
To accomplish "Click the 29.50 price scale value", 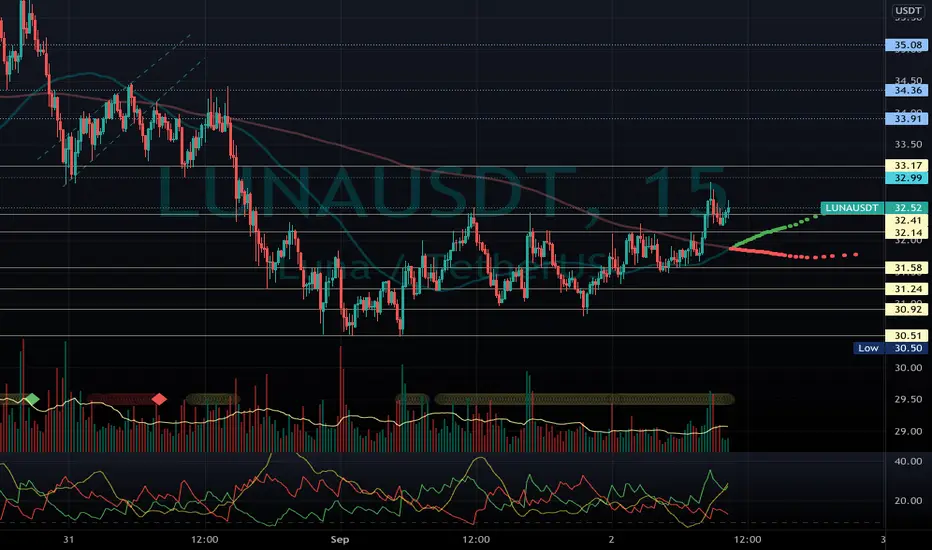I will [x=908, y=400].
